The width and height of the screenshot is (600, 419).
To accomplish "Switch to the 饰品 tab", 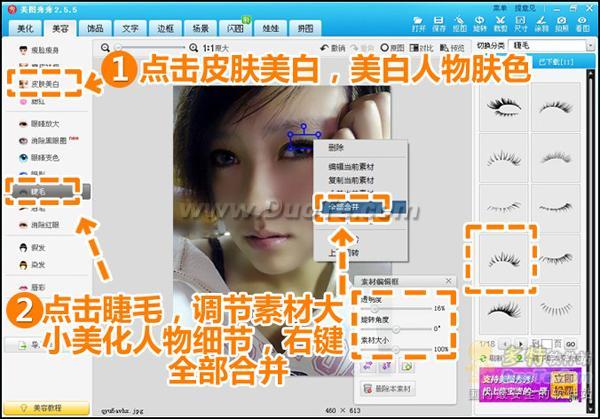I will (95, 28).
